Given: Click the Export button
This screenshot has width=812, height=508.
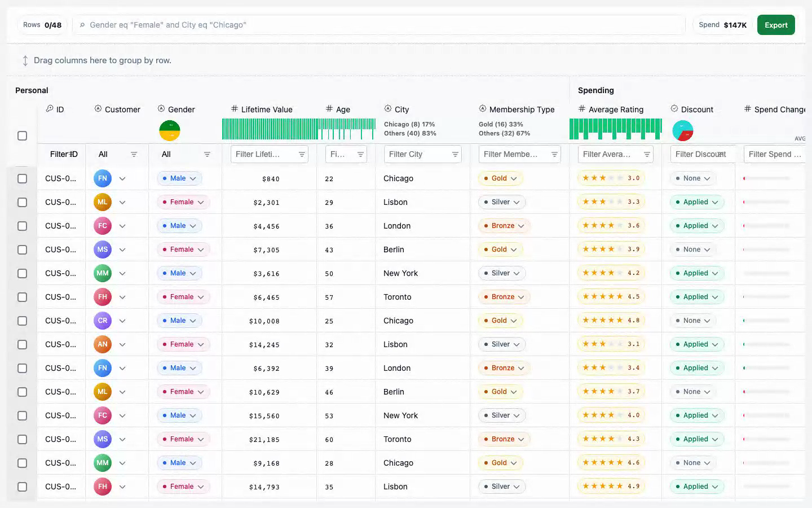Looking at the screenshot, I should (x=776, y=25).
